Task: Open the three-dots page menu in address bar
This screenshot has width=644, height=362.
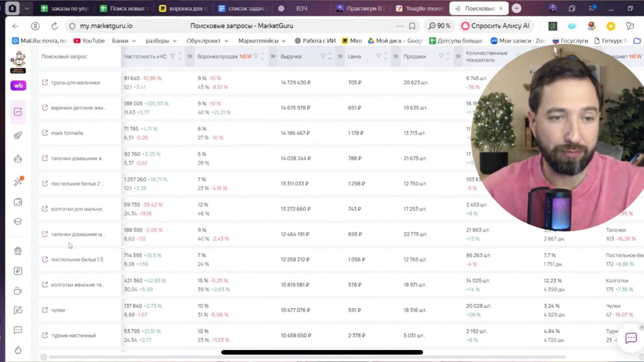Action: point(400,26)
